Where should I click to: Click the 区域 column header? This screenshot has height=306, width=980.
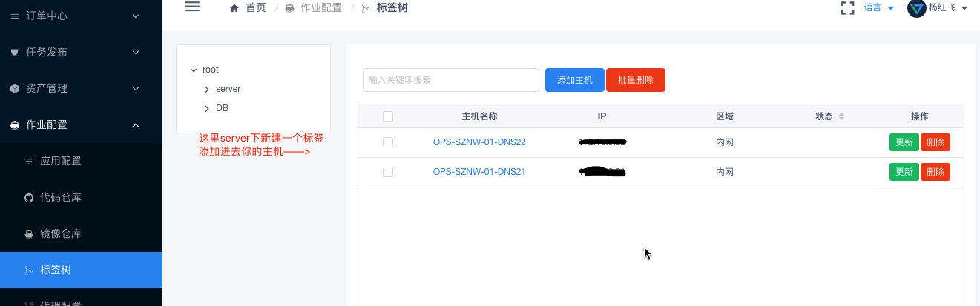click(x=725, y=116)
